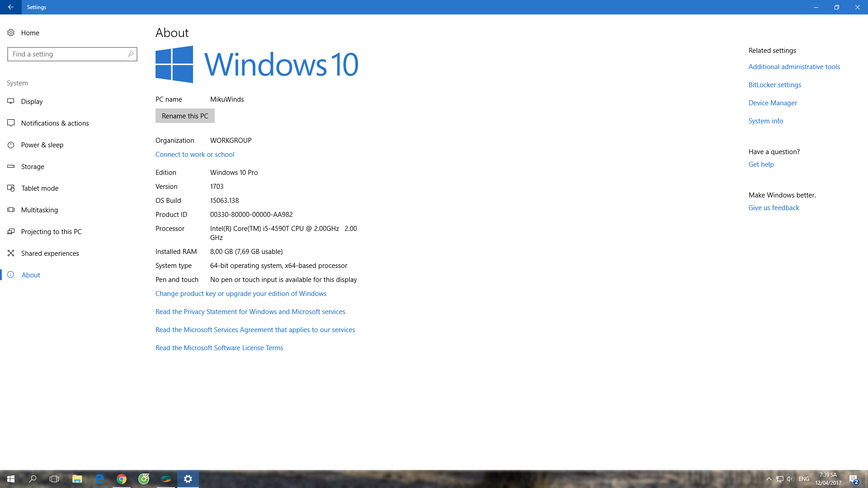868x488 pixels.
Task: Click the ENG language indicator
Action: [x=804, y=479]
